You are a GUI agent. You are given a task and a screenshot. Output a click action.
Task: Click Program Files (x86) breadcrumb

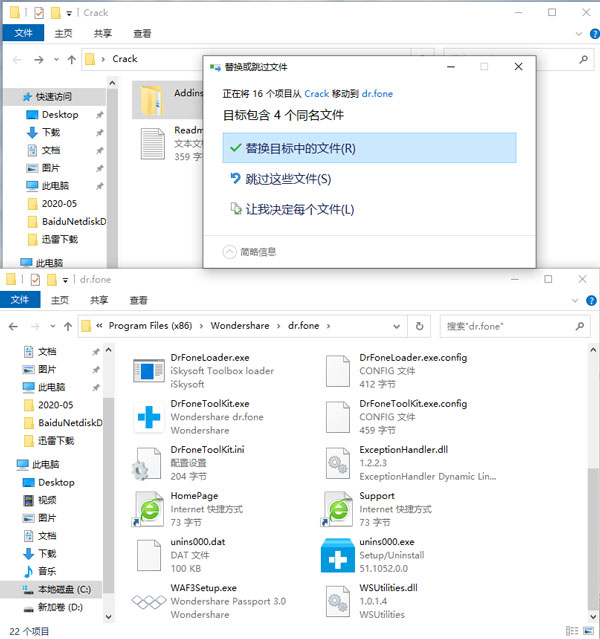pos(150,326)
